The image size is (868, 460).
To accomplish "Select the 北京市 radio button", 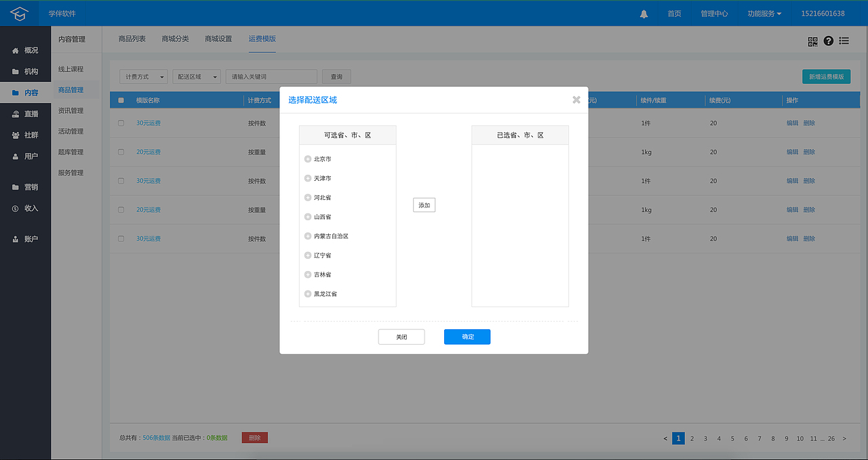I will pos(307,159).
